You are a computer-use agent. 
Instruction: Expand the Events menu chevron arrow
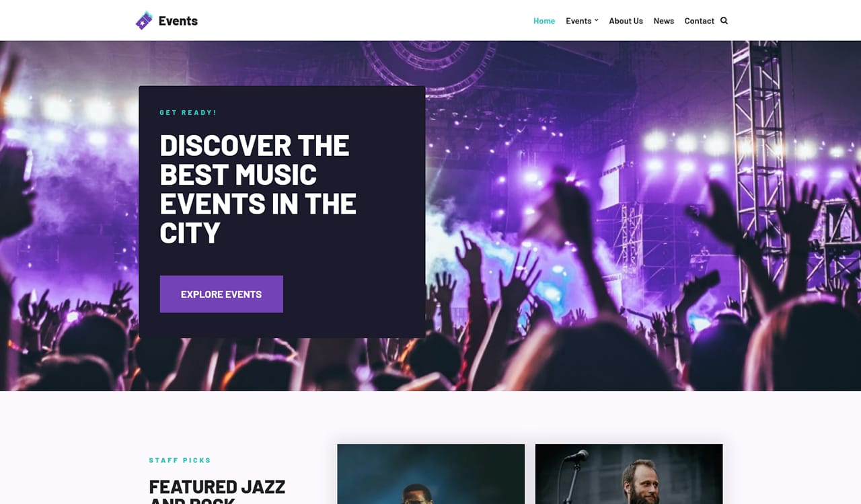coord(596,20)
